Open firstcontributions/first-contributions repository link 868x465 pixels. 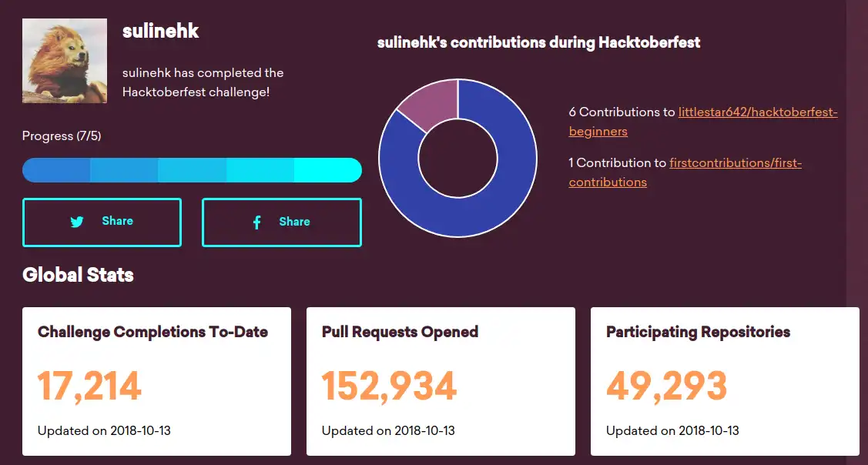pos(735,163)
